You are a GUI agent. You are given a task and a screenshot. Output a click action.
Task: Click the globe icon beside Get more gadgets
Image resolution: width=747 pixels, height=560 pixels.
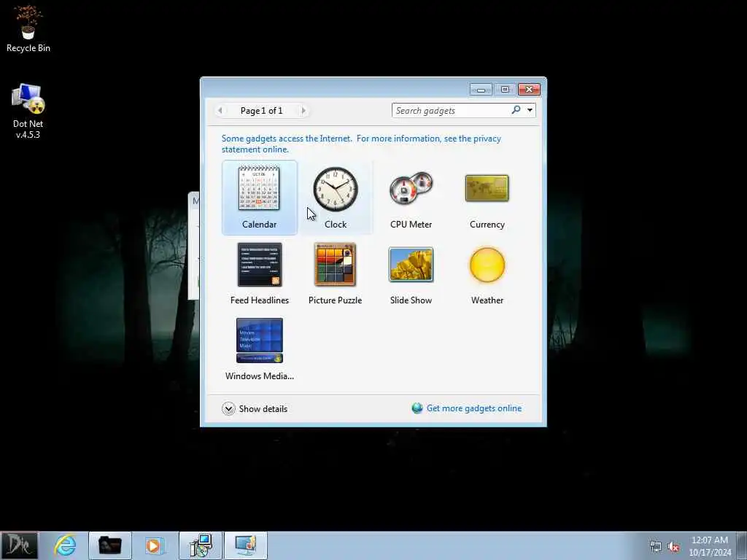pyautogui.click(x=417, y=408)
